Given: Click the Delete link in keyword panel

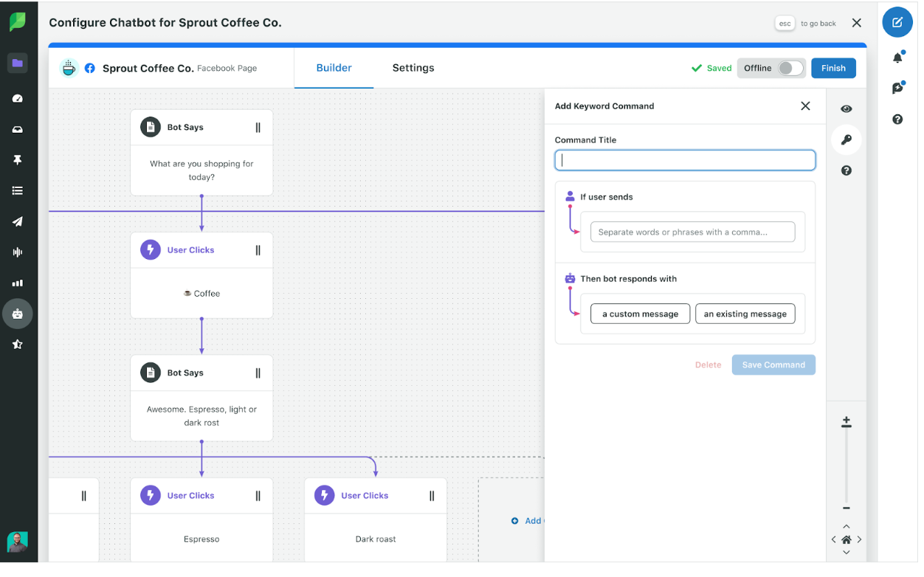Looking at the screenshot, I should 708,364.
